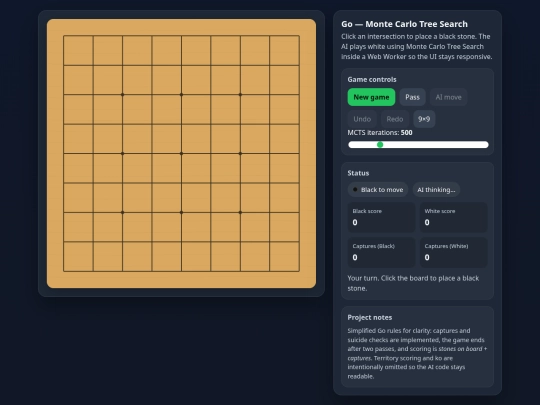Click the Undo button
The width and height of the screenshot is (540, 405).
[x=362, y=119]
